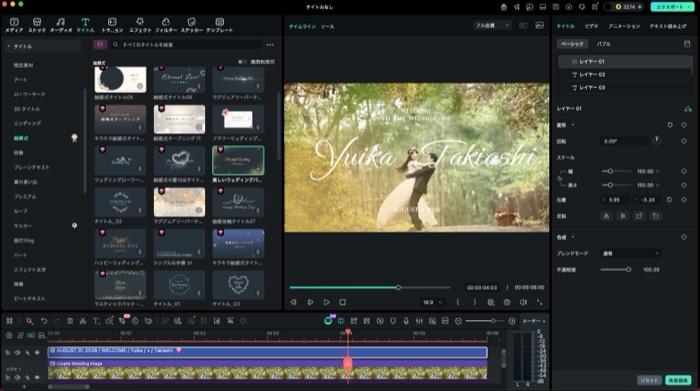Open the preview quality dropdown
The image size is (700, 391).
click(x=492, y=26)
